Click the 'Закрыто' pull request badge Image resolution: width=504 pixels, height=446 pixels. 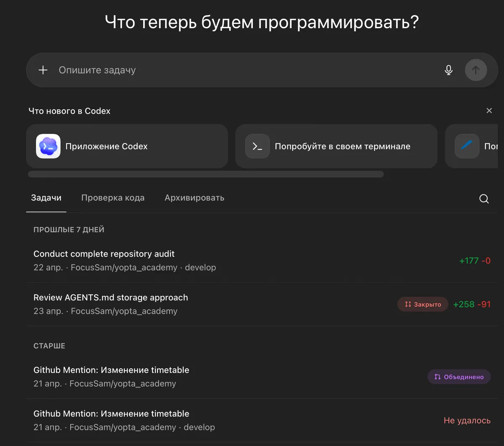coord(423,304)
